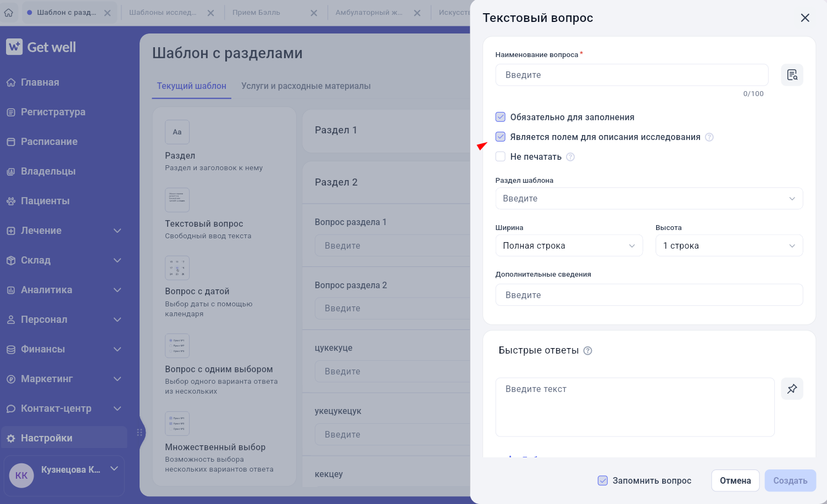Open the Ширина dropdown
Screen dimensions: 827x504
(x=569, y=245)
